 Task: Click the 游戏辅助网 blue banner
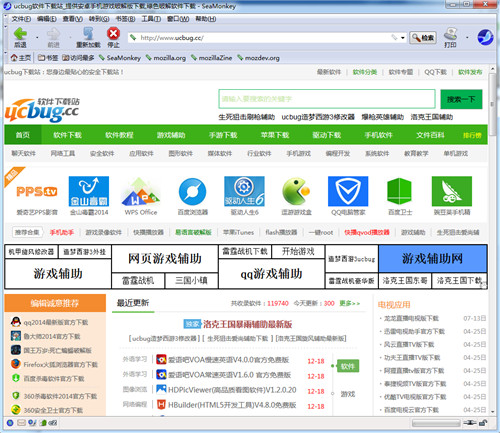click(x=432, y=258)
